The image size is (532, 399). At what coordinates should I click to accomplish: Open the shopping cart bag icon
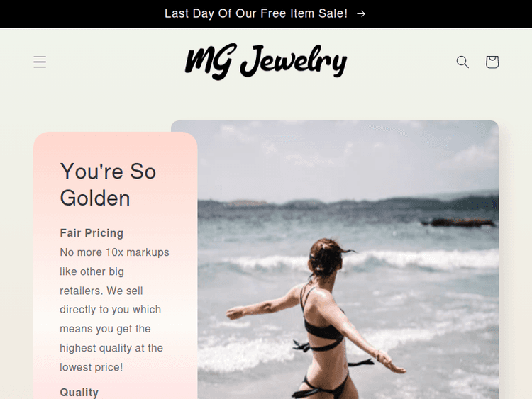(492, 62)
